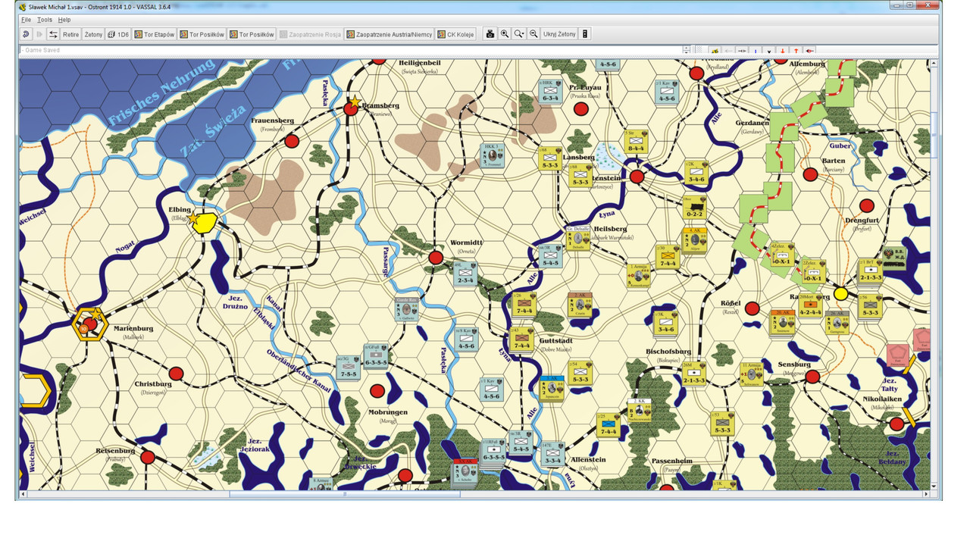Select the 2. KK cavalry corps counter
The width and height of the screenshot is (970, 560).
click(640, 410)
